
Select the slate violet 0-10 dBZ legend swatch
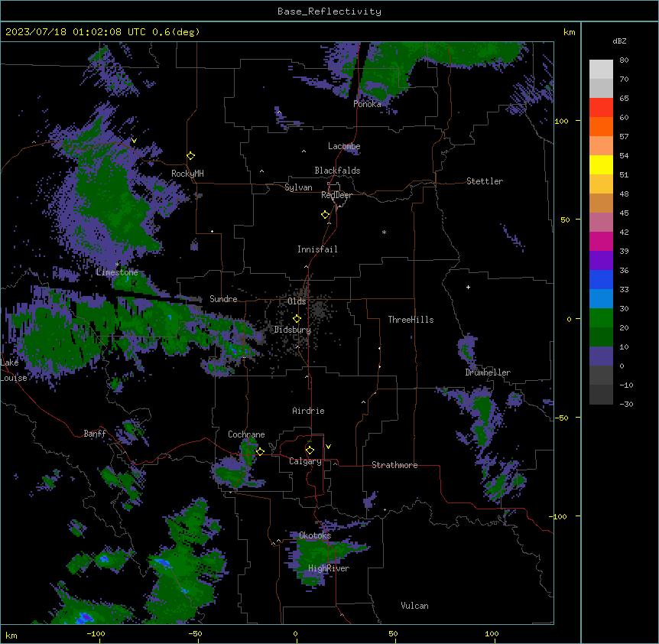coord(601,356)
